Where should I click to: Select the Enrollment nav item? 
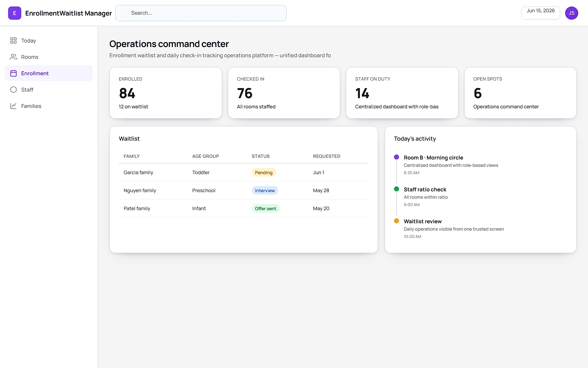(49, 73)
